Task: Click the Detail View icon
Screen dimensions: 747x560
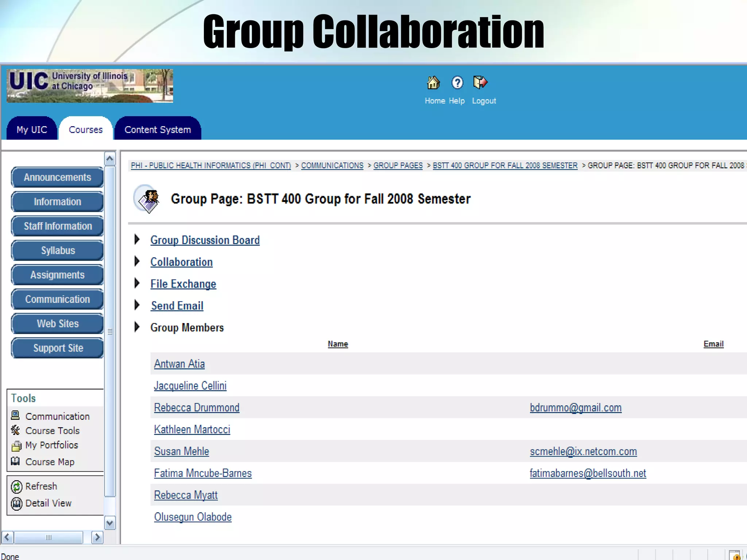Action: point(16,503)
